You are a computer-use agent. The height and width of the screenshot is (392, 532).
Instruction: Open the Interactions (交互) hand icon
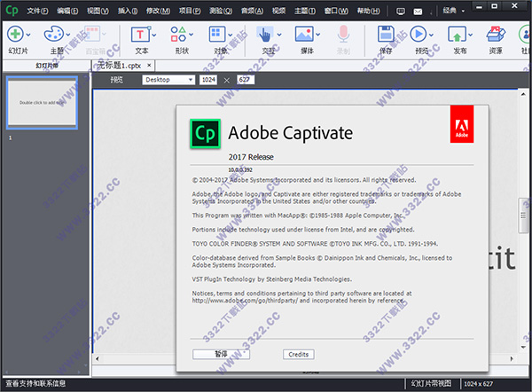click(264, 35)
